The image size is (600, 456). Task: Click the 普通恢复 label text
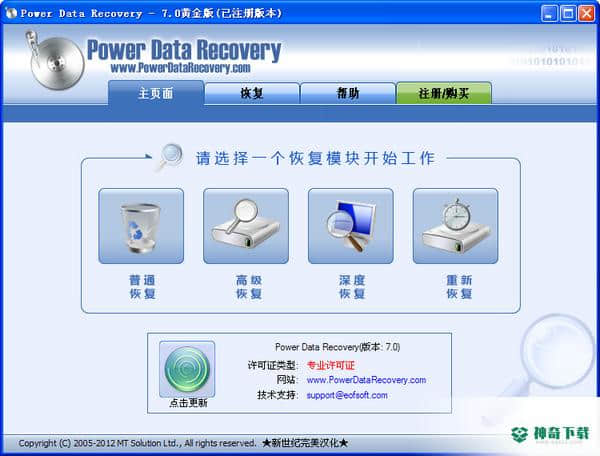click(142, 287)
